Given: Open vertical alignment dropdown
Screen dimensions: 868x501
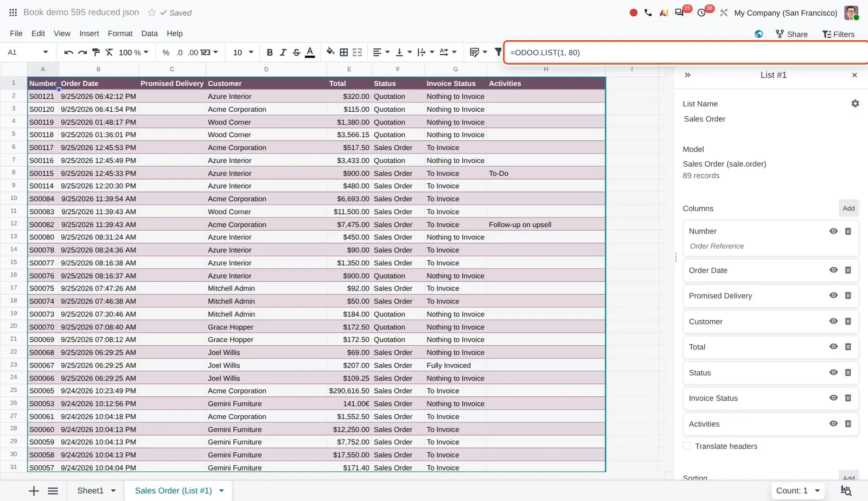Looking at the screenshot, I should (x=404, y=52).
